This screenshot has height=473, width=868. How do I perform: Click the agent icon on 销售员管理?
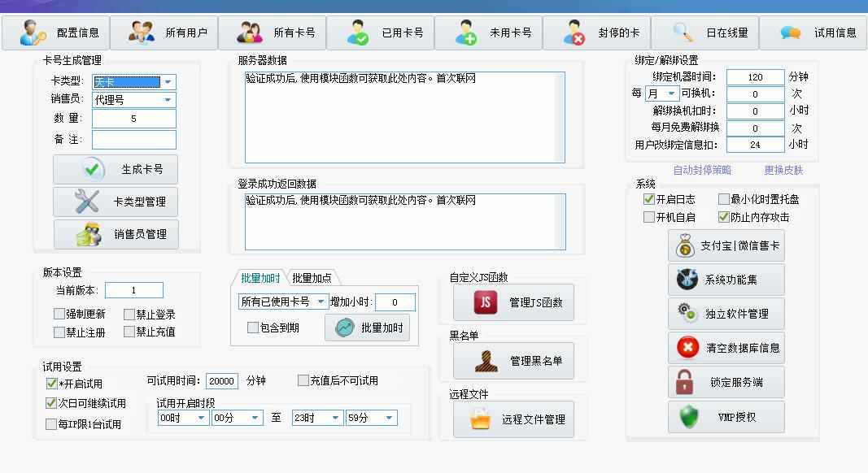tap(89, 234)
